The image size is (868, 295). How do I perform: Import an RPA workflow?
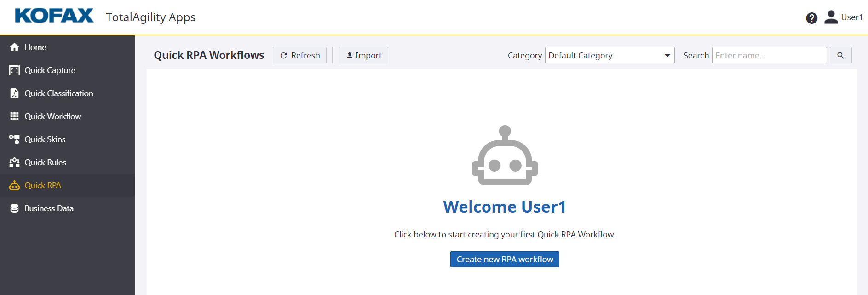[x=363, y=55]
